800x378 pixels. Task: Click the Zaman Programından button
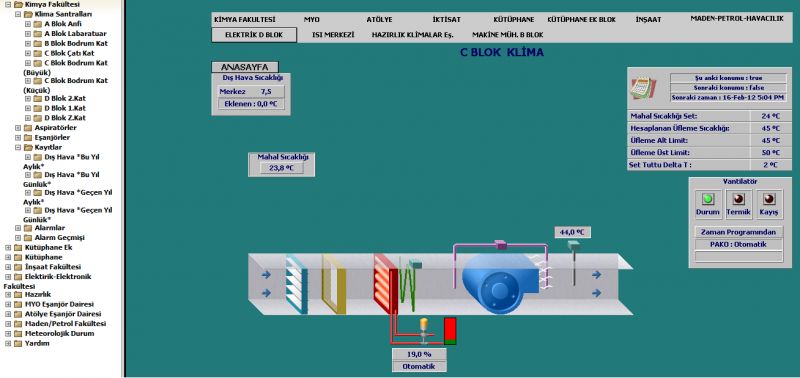point(739,232)
